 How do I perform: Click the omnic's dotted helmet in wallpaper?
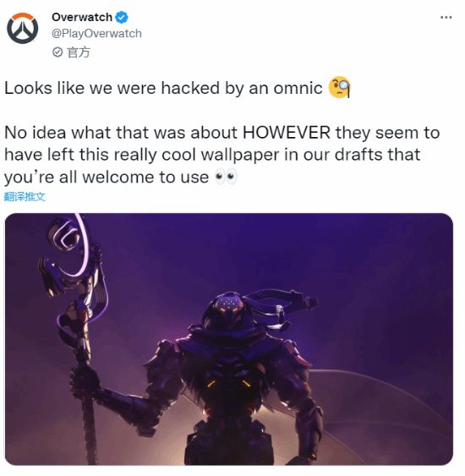(x=226, y=308)
